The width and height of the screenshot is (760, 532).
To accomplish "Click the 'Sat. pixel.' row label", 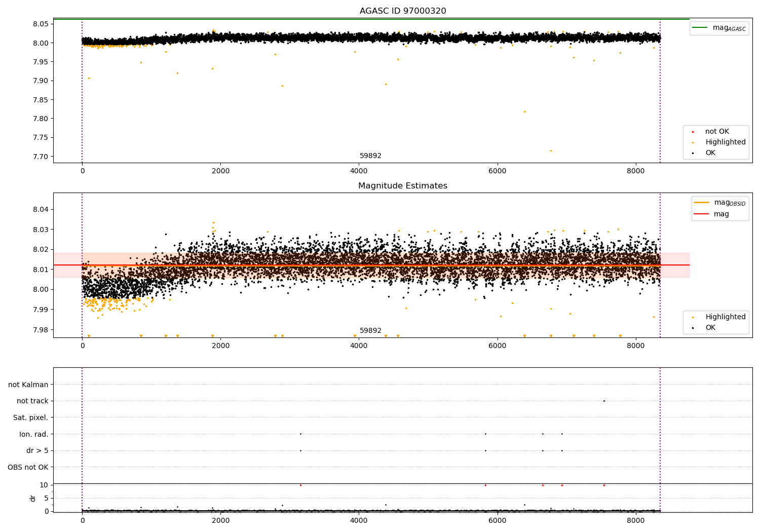I will click(x=31, y=417).
